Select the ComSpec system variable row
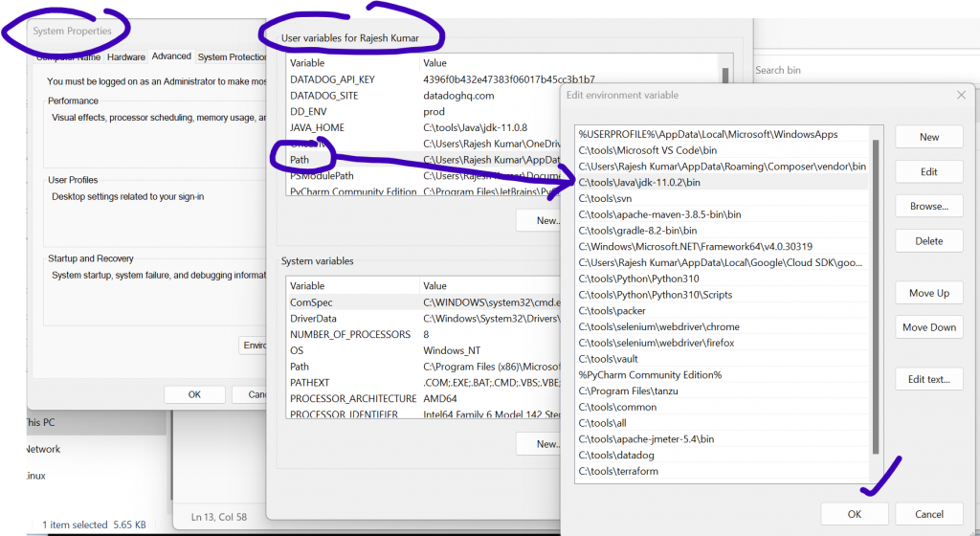The height and width of the screenshot is (536, 980). click(311, 301)
